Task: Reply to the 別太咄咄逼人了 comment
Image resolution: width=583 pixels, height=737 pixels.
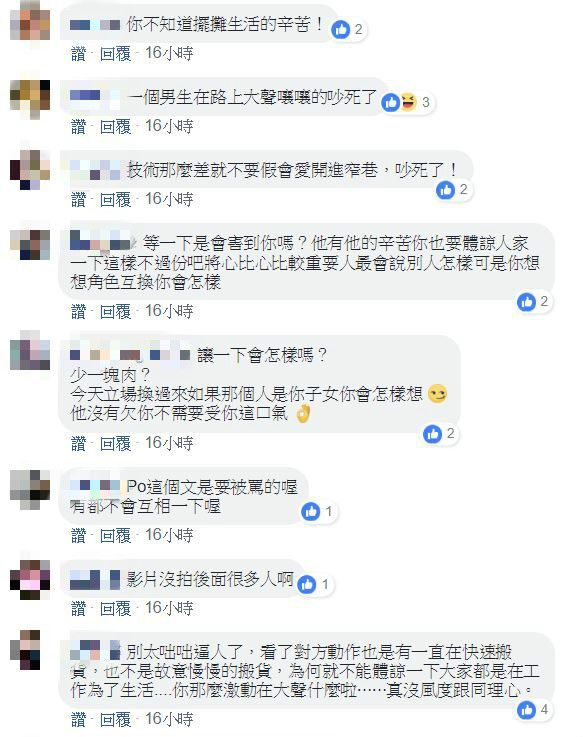Action: point(115,719)
